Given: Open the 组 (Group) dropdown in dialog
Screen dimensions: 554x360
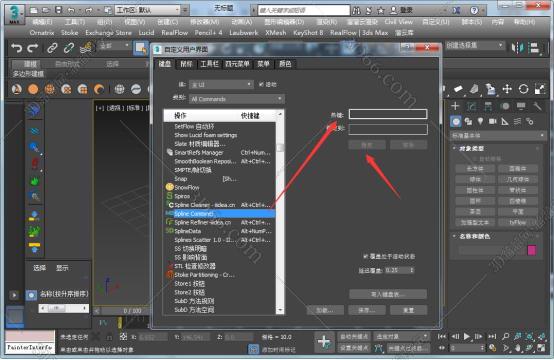Looking at the screenshot, I should [x=221, y=84].
